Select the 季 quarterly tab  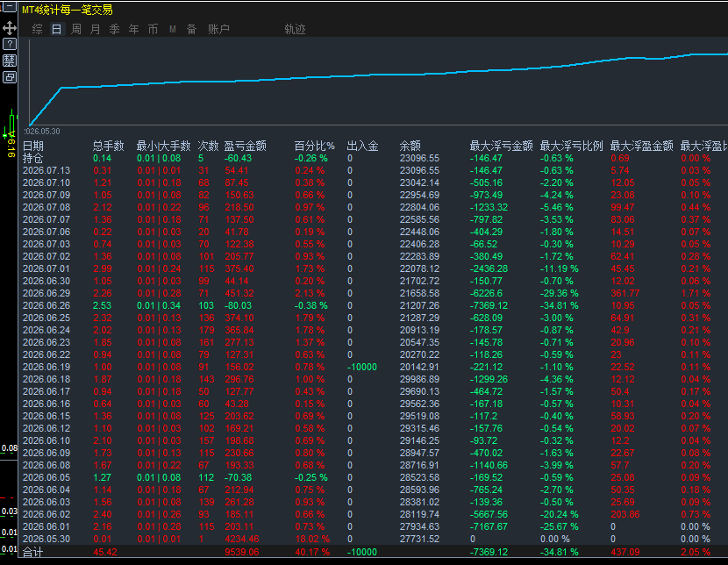[115, 29]
